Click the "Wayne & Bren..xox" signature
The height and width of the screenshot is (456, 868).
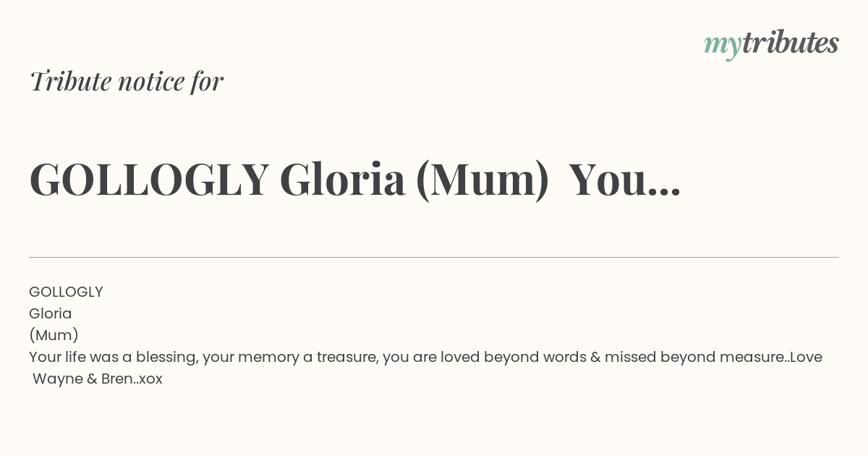coord(98,379)
